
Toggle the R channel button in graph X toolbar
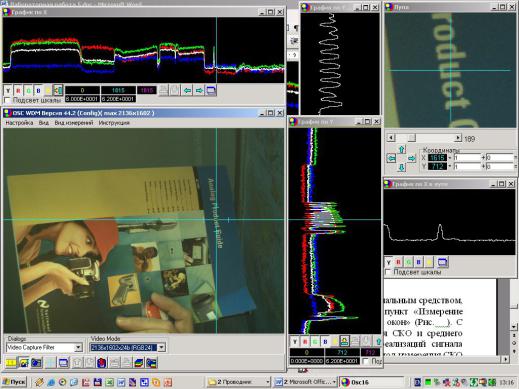pos(18,90)
